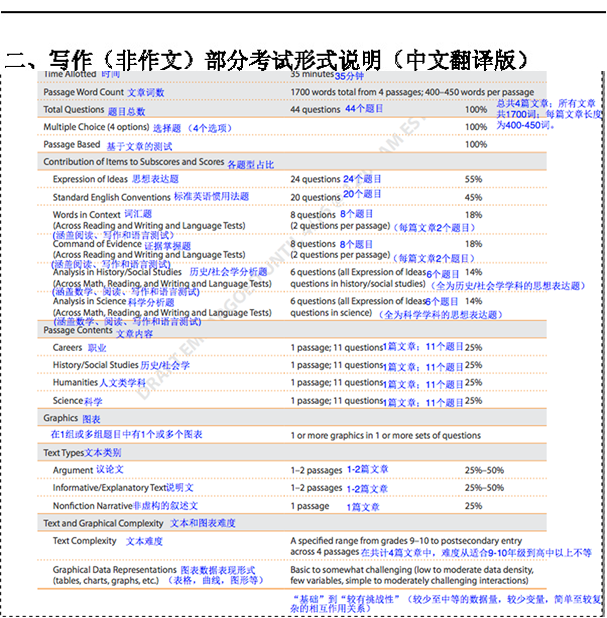Viewport: 607px width, 618px height.
Task: Click the Expression of Ideas row label
Action: point(90,180)
